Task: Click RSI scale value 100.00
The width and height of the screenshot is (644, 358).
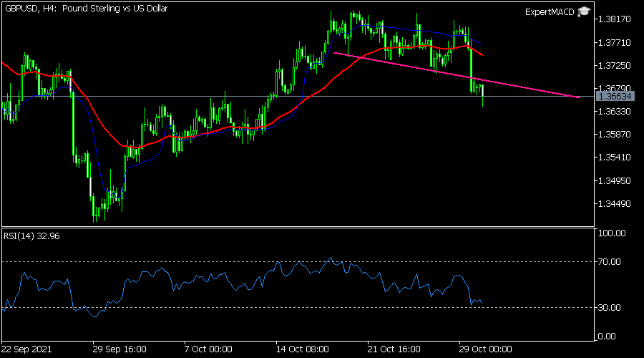Action: (x=612, y=233)
